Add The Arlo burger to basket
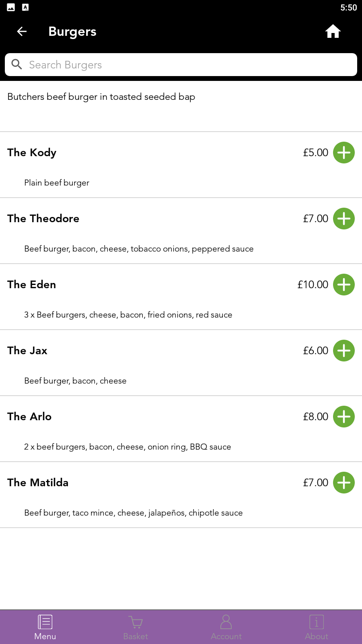The width and height of the screenshot is (362, 644). pos(344,417)
